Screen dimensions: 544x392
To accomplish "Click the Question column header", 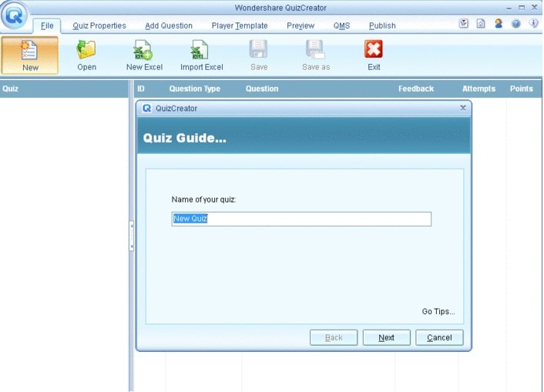I will [x=262, y=89].
